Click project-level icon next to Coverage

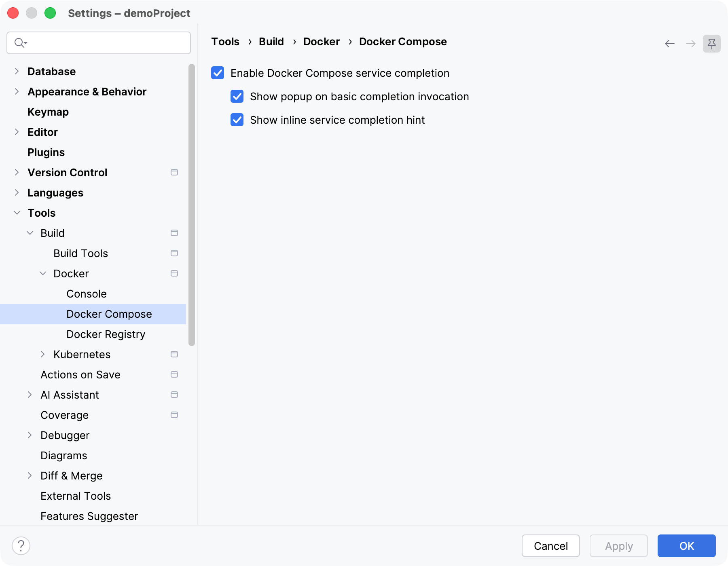pyautogui.click(x=174, y=415)
